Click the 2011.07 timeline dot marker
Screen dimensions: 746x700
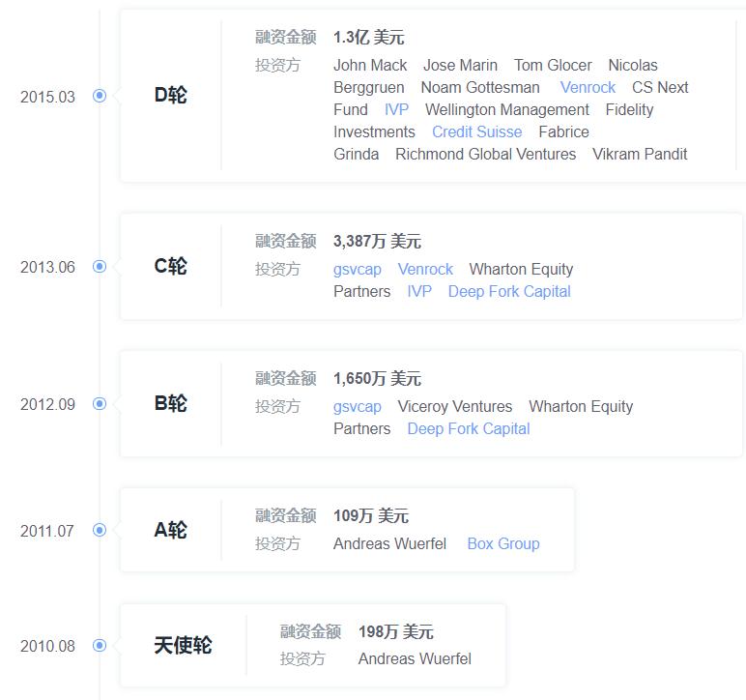click(100, 530)
